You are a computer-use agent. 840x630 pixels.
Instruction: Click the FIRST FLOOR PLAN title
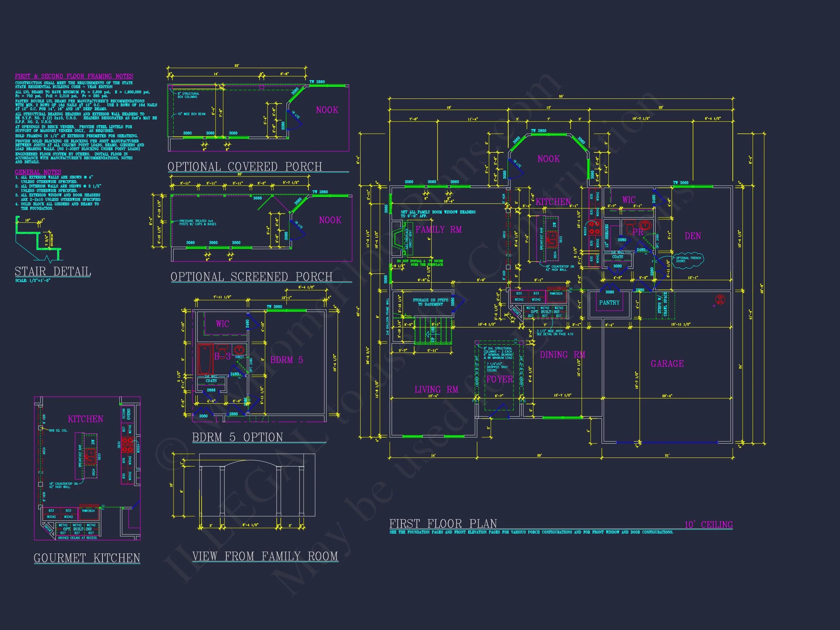pyautogui.click(x=443, y=524)
